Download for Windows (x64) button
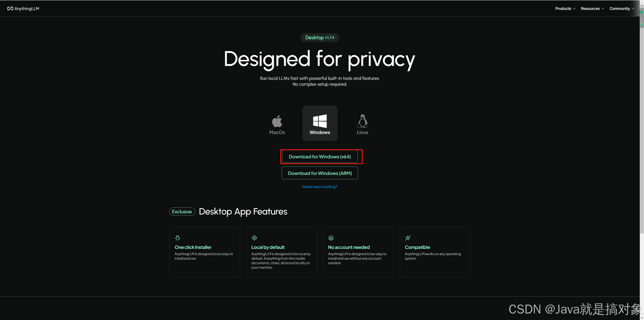Image resolution: width=644 pixels, height=320 pixels. point(320,157)
